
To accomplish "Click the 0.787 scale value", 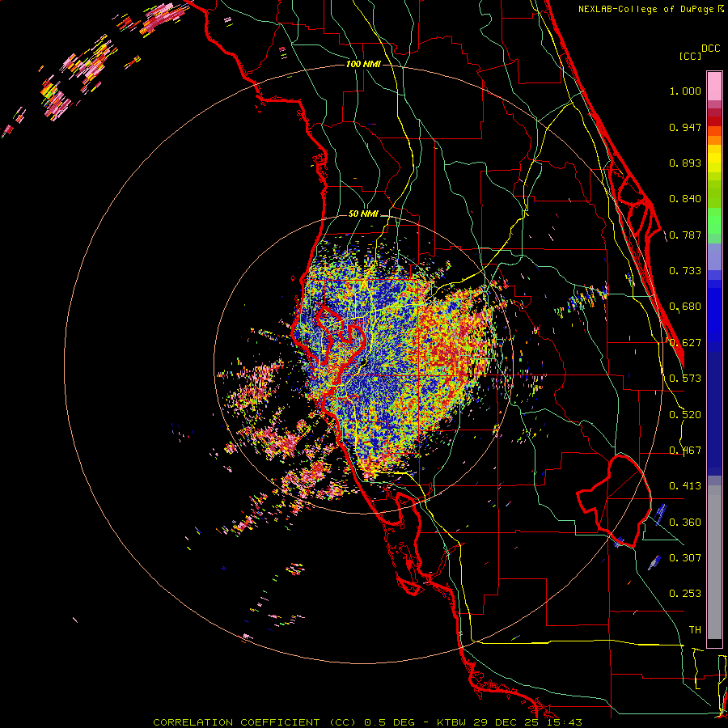I will 685,235.
